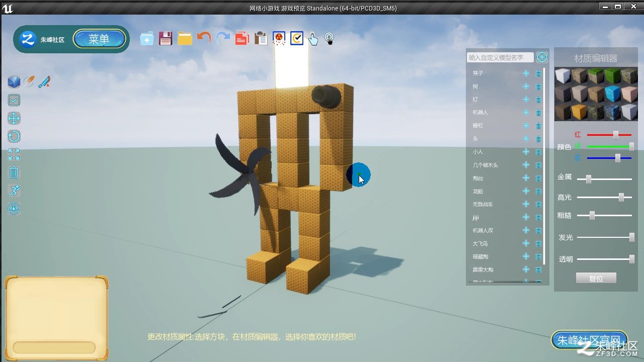Image resolution: width=644 pixels, height=362 pixels.
Task: Click the 几个破木头 model name
Action: point(485,165)
